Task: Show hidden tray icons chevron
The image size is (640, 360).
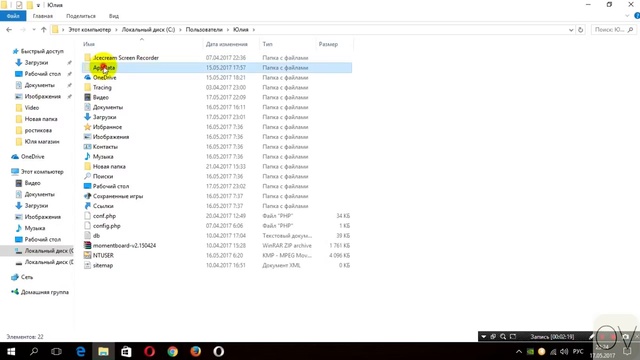Action: (x=518, y=351)
